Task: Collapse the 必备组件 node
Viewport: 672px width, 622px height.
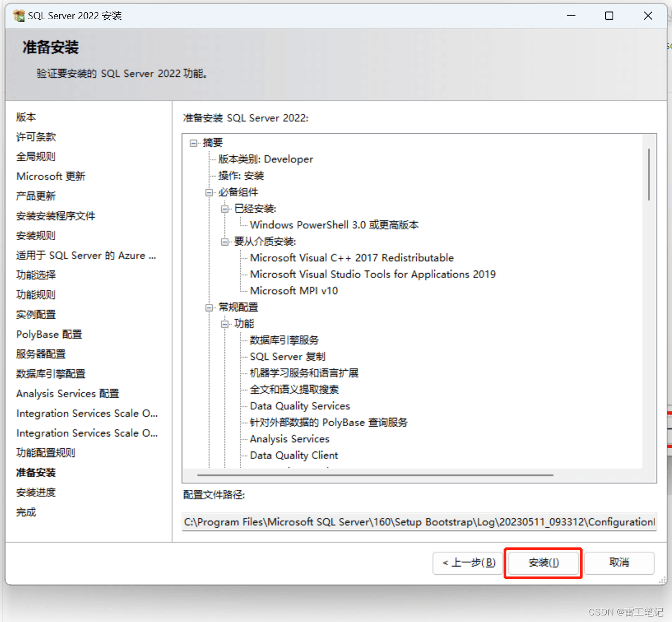Action: (209, 192)
